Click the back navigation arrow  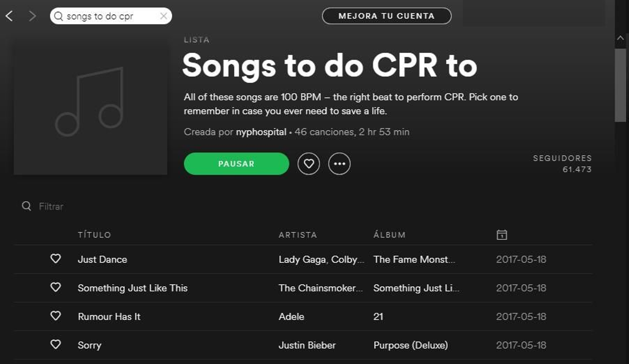9,16
